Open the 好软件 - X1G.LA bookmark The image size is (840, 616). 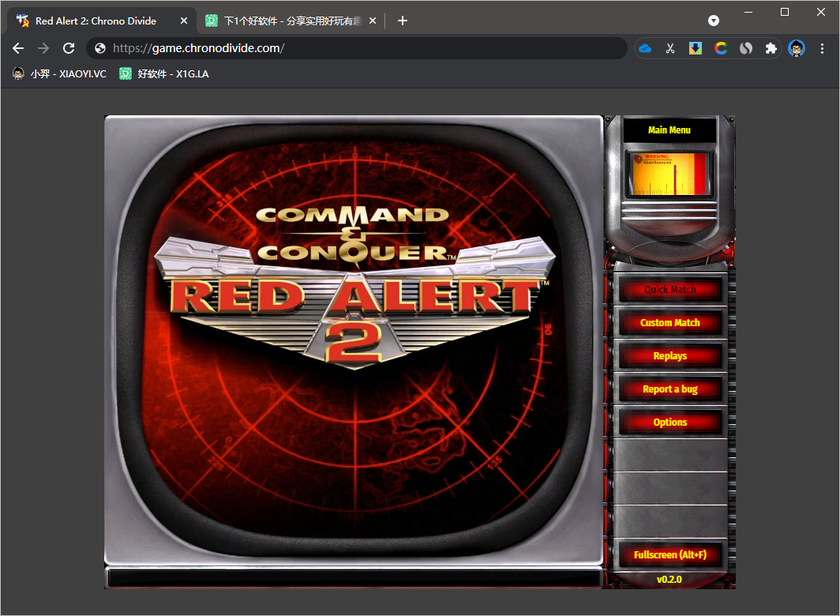164,74
